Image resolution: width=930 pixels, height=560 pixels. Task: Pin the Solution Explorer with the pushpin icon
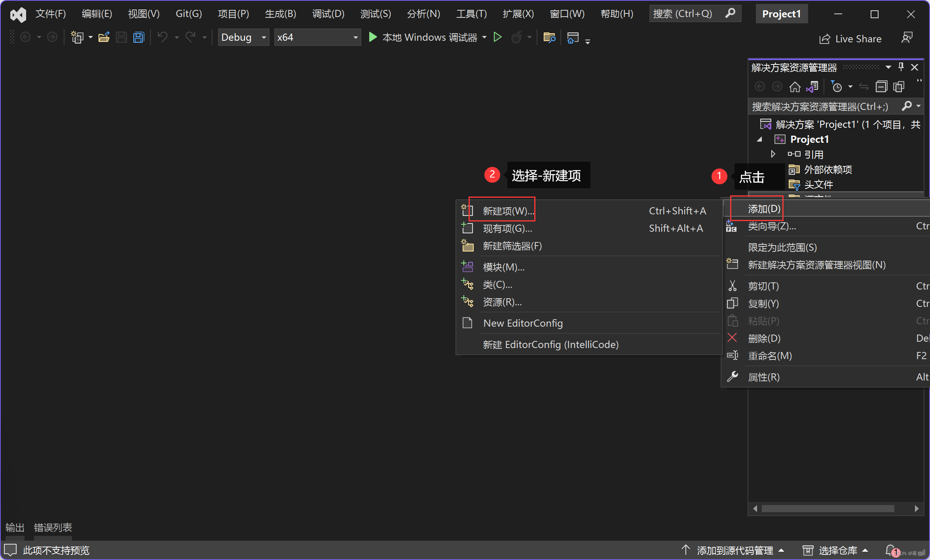pos(901,67)
